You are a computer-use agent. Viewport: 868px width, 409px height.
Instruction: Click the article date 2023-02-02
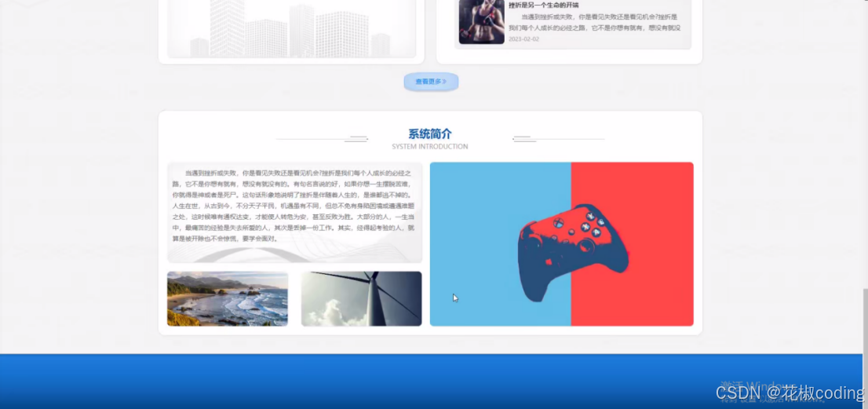point(523,39)
